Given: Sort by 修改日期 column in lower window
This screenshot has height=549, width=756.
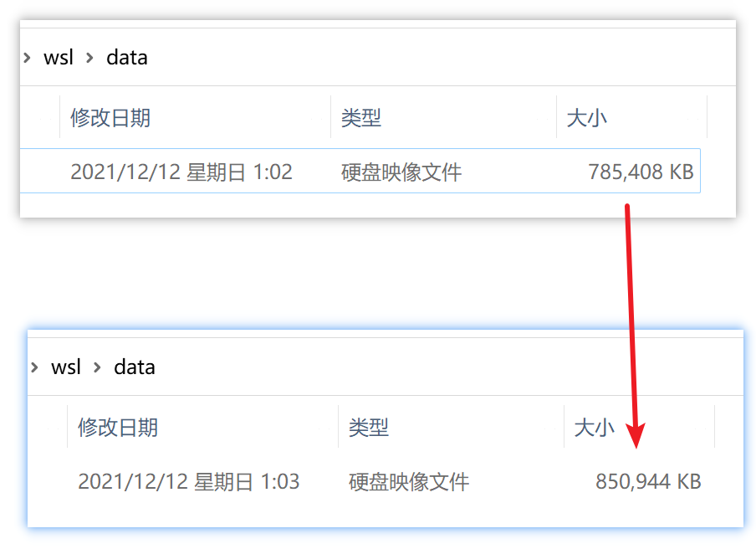Looking at the screenshot, I should [118, 428].
